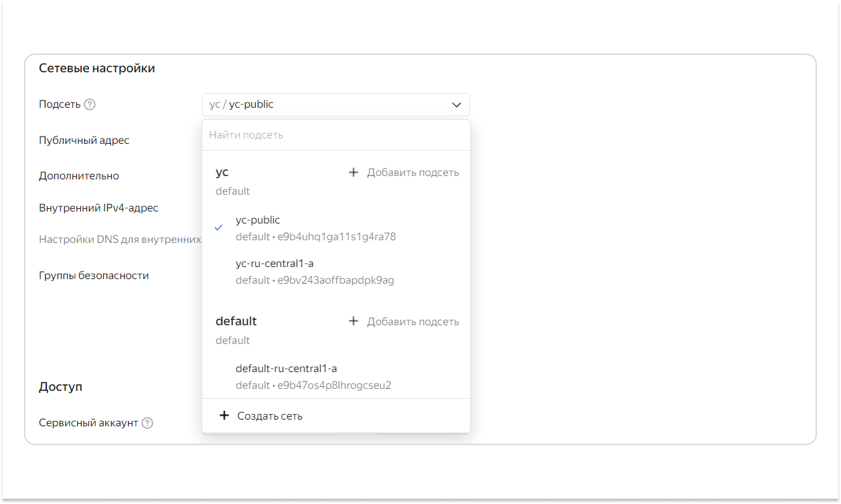Viewport: 841px width, 504px height.
Task: Click the help icon next to Подсеть
Action: coord(90,104)
